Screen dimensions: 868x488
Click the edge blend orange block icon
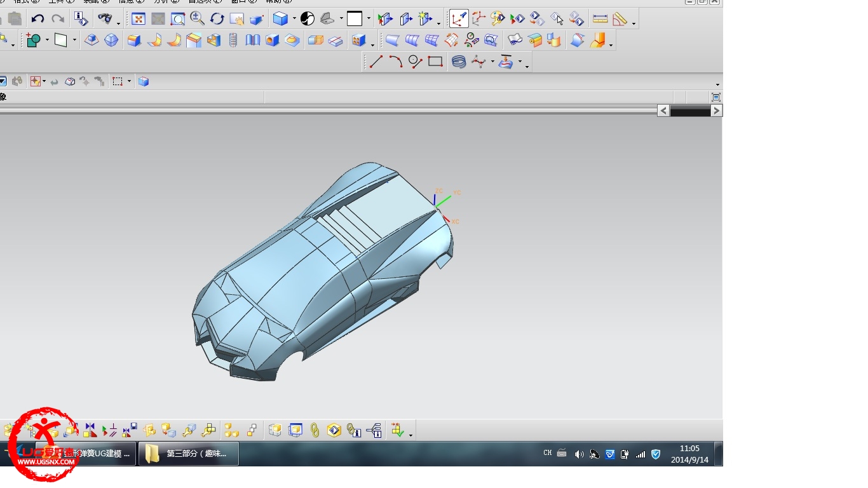134,41
